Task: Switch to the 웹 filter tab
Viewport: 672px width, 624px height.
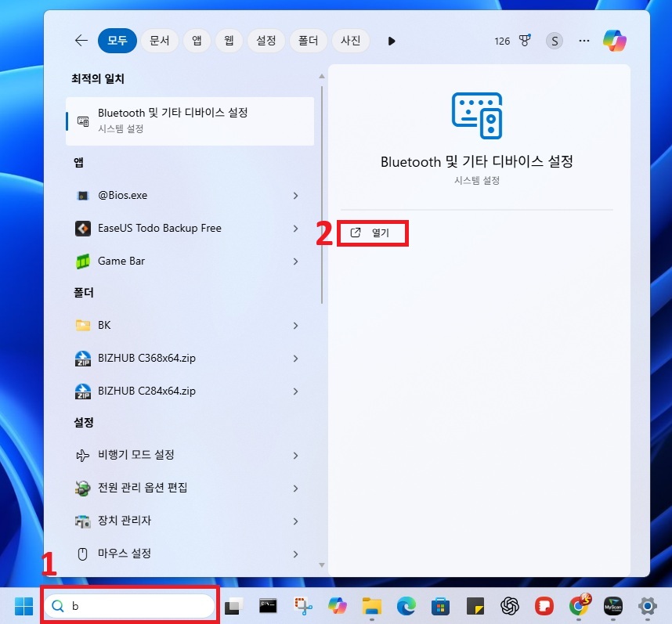Action: click(x=229, y=41)
